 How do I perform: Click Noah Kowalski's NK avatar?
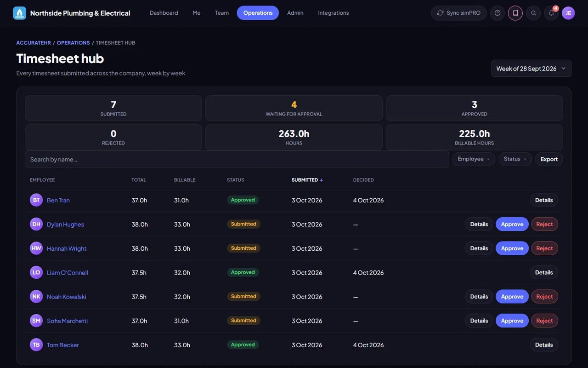click(36, 297)
